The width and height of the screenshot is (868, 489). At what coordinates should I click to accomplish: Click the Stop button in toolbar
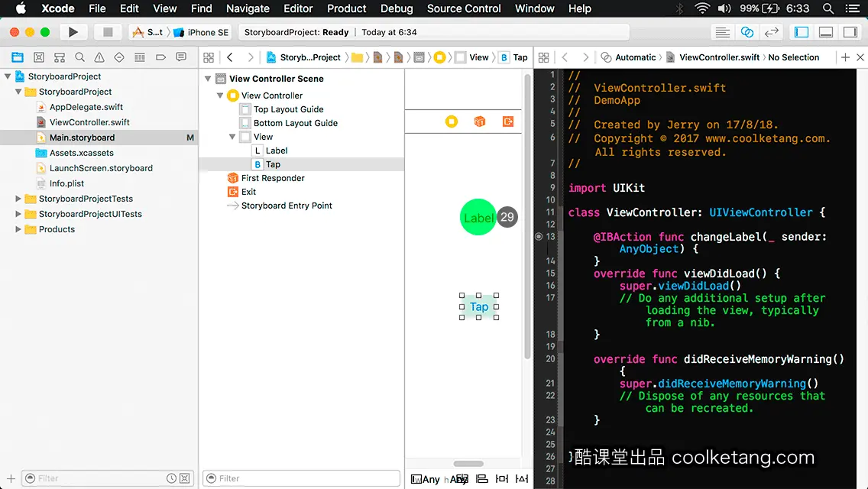[108, 32]
